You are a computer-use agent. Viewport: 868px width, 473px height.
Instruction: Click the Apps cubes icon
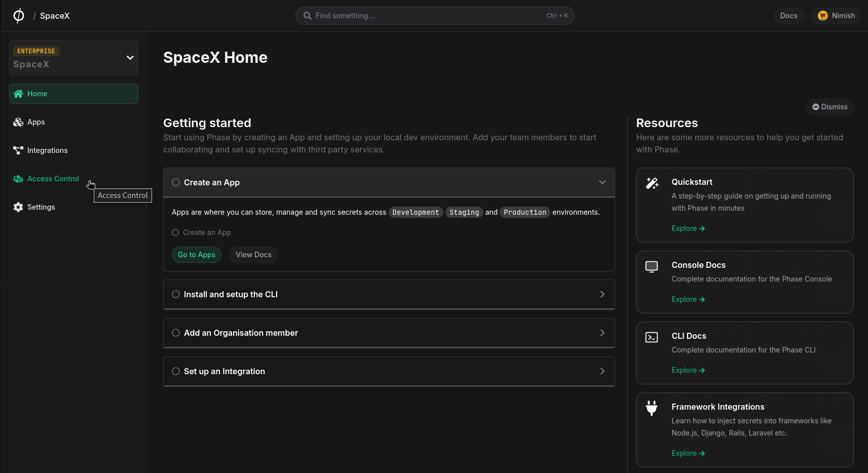tap(18, 122)
